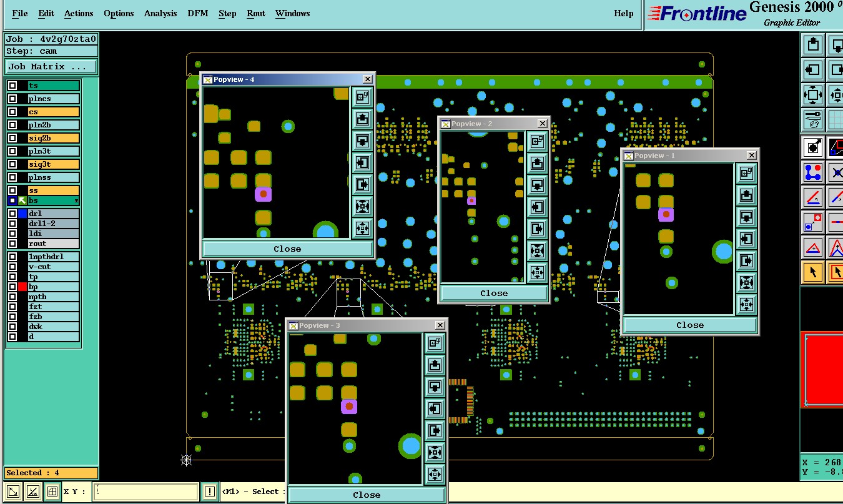Screen dimensions: 843x504
Task: Open the Actions menu
Action: [x=79, y=13]
